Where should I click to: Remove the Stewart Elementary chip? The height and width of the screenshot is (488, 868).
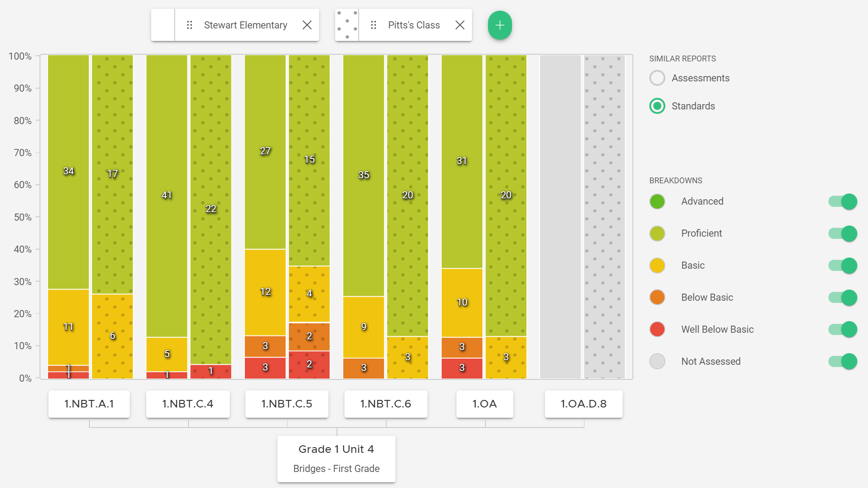tap(307, 25)
